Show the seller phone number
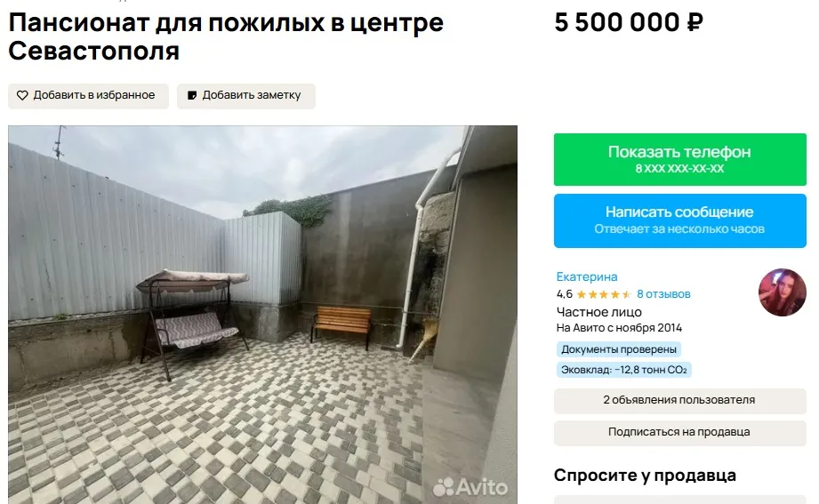 pos(680,159)
